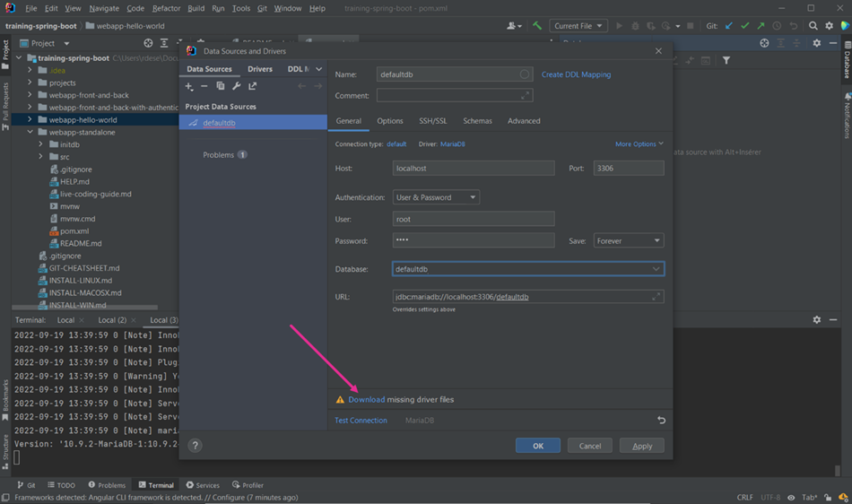
Task: Click Git commit checkmark icon
Action: click(745, 25)
